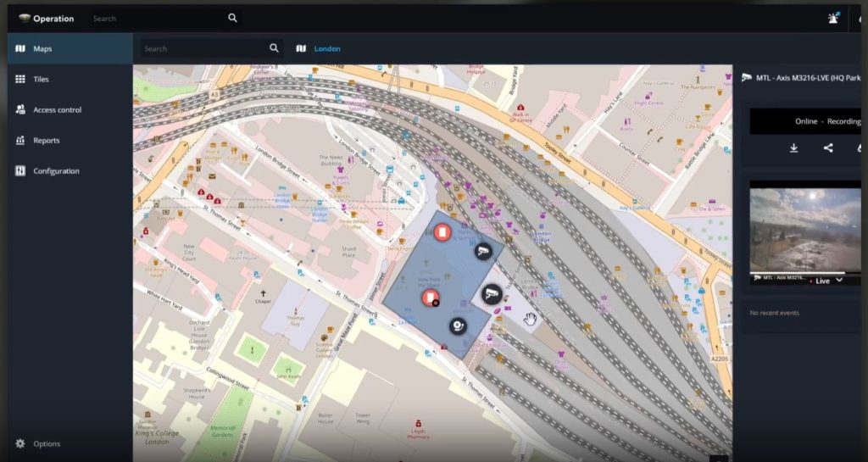Share the camera using the share icon

828,148
